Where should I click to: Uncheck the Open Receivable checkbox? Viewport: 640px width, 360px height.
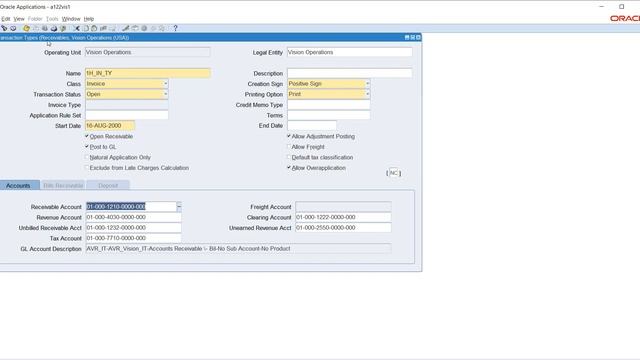(x=87, y=136)
